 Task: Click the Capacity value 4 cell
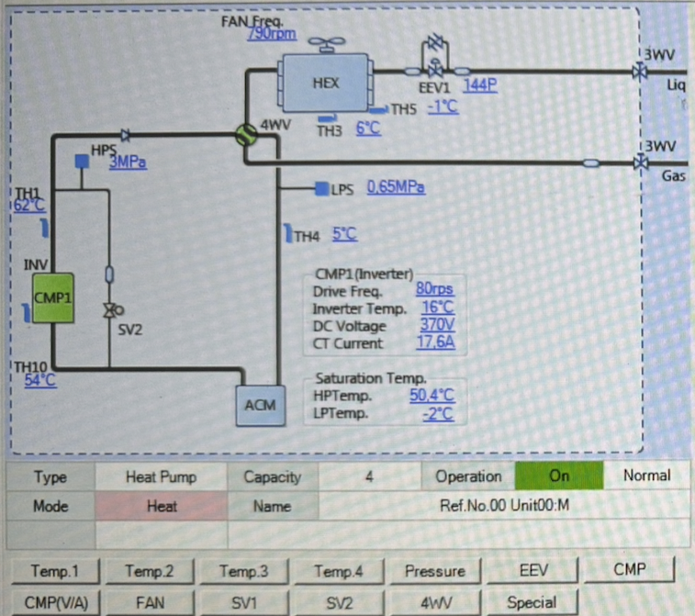click(369, 476)
